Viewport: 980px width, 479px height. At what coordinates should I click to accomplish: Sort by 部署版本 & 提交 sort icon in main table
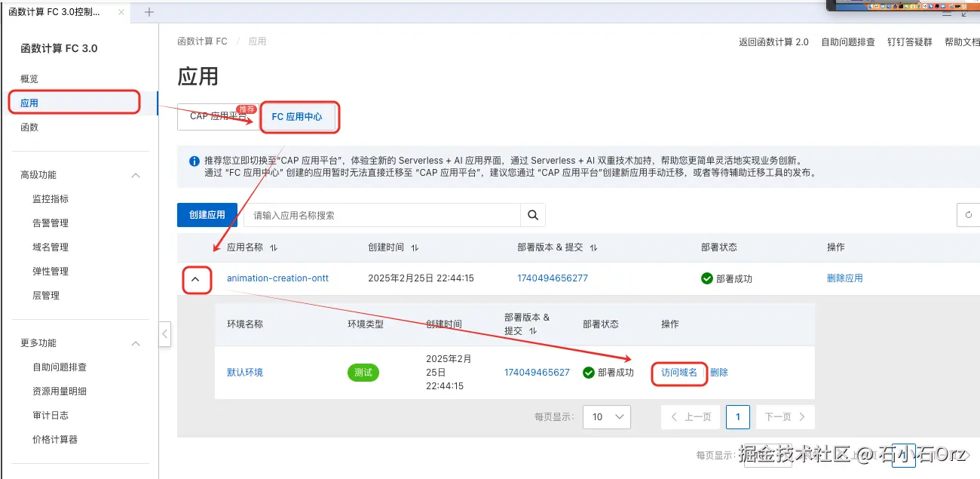click(593, 247)
